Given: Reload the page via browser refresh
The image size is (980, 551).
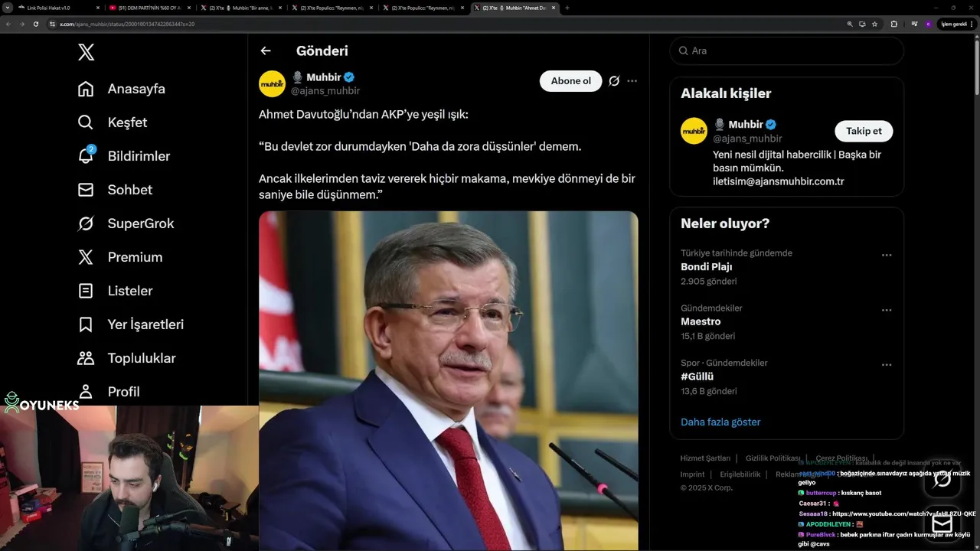Looking at the screenshot, I should (35, 24).
